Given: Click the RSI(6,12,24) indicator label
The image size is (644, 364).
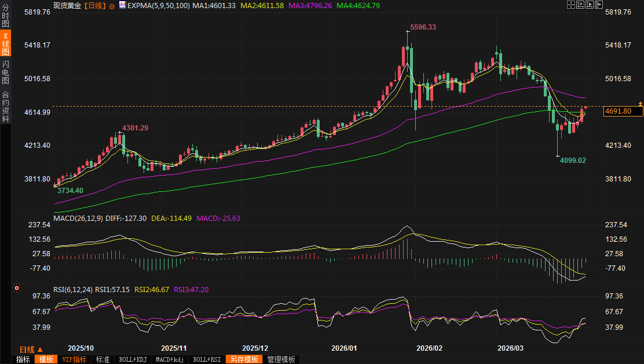Looking at the screenshot, I should 73,290.
